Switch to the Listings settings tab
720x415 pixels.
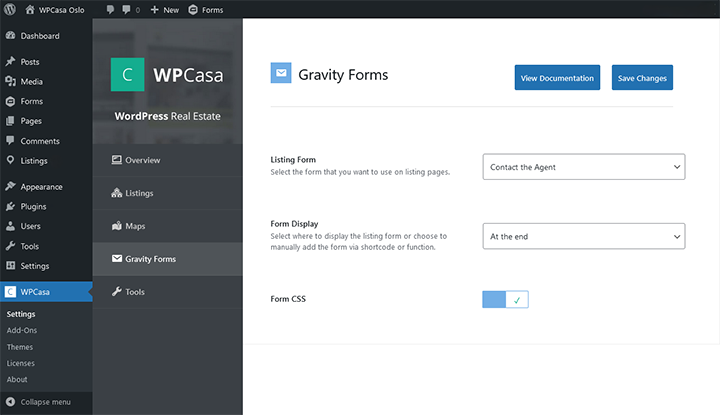(168, 193)
